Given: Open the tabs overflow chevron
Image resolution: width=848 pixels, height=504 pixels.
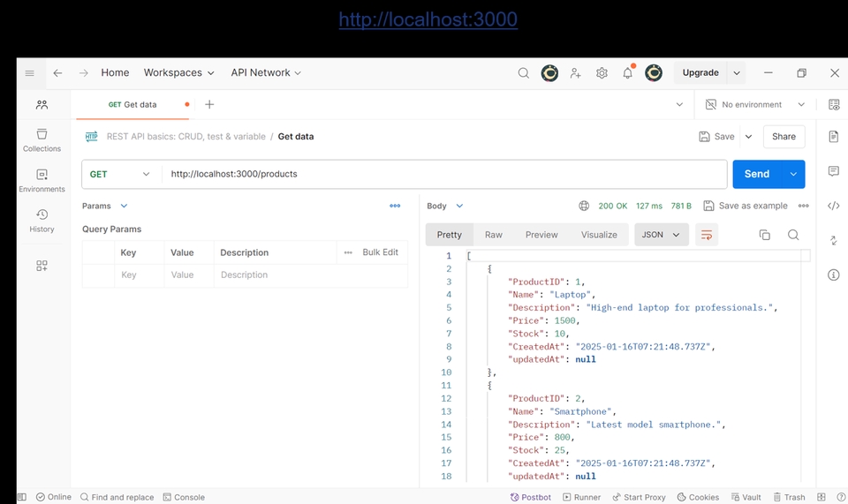Looking at the screenshot, I should pyautogui.click(x=680, y=104).
